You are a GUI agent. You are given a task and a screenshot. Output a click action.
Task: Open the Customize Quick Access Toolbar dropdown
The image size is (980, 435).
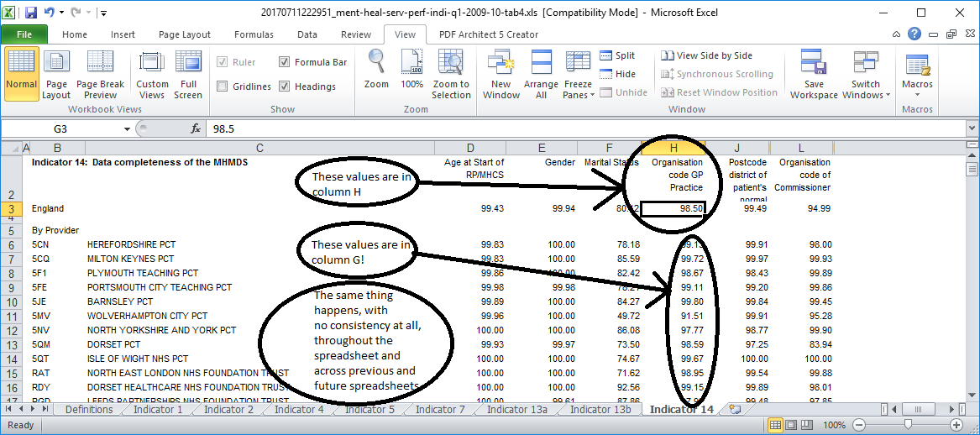point(104,13)
